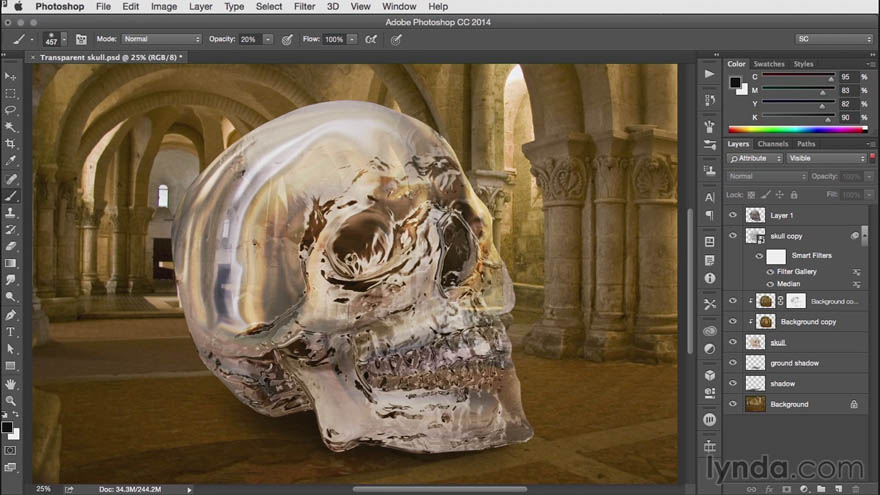Hide the skull copy layer
880x495 pixels.
[732, 236]
